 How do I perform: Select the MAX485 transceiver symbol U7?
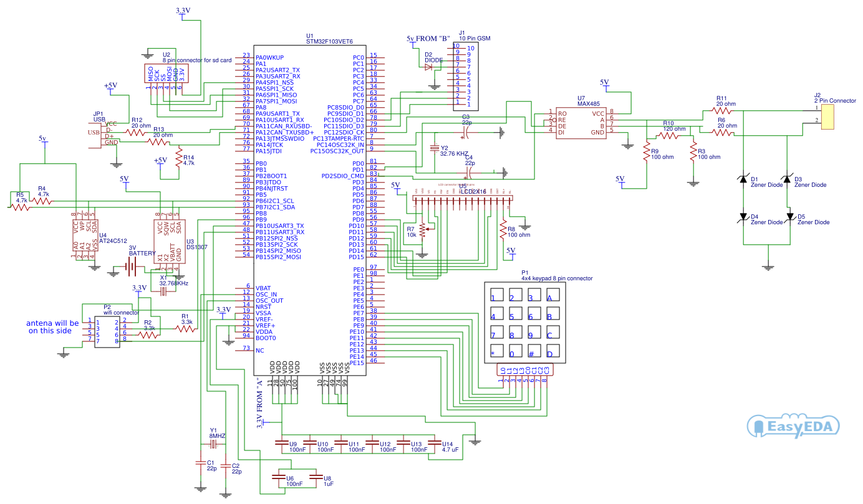coord(580,121)
